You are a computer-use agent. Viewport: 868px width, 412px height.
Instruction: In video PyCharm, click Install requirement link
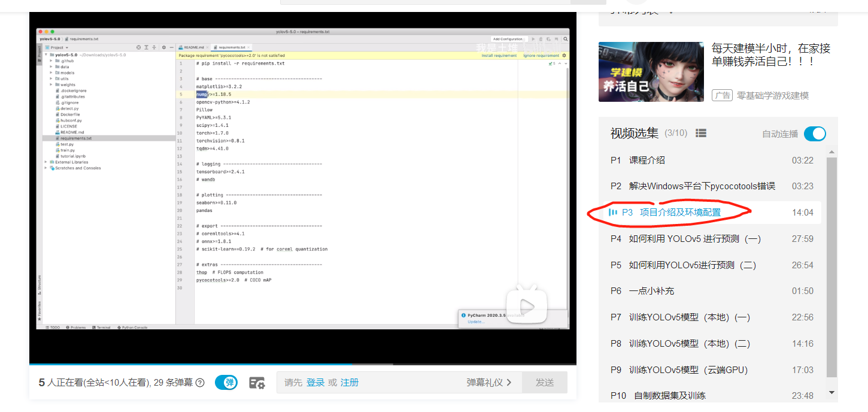499,56
